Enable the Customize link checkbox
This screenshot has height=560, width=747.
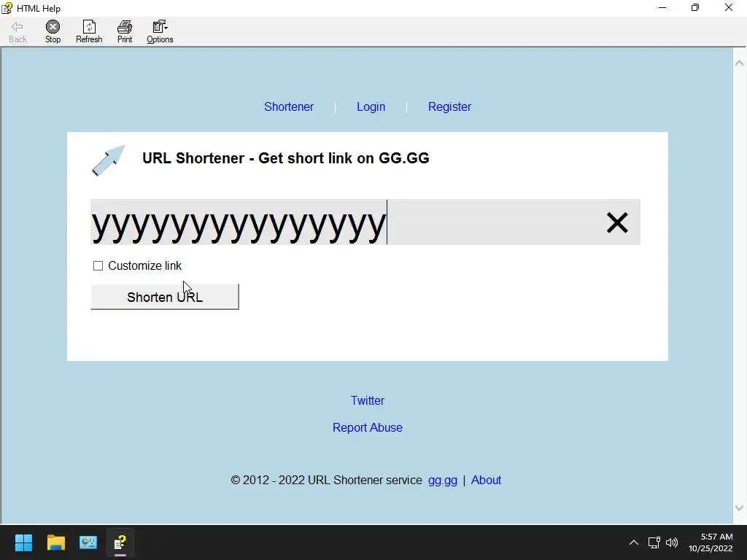[x=98, y=265]
